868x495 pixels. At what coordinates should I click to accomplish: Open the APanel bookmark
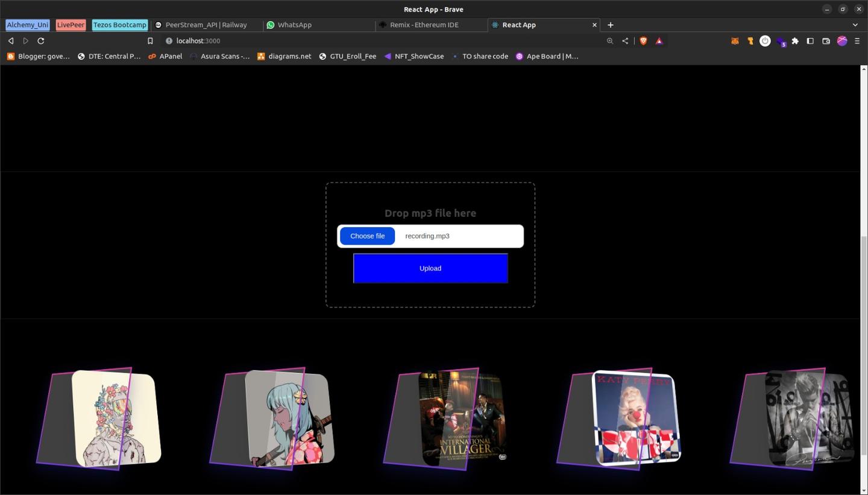[165, 56]
